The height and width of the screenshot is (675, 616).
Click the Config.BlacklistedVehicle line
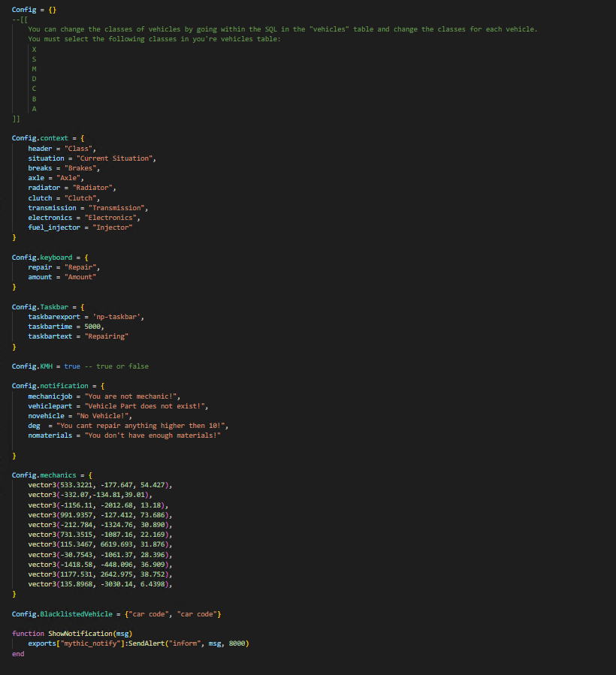click(116, 614)
